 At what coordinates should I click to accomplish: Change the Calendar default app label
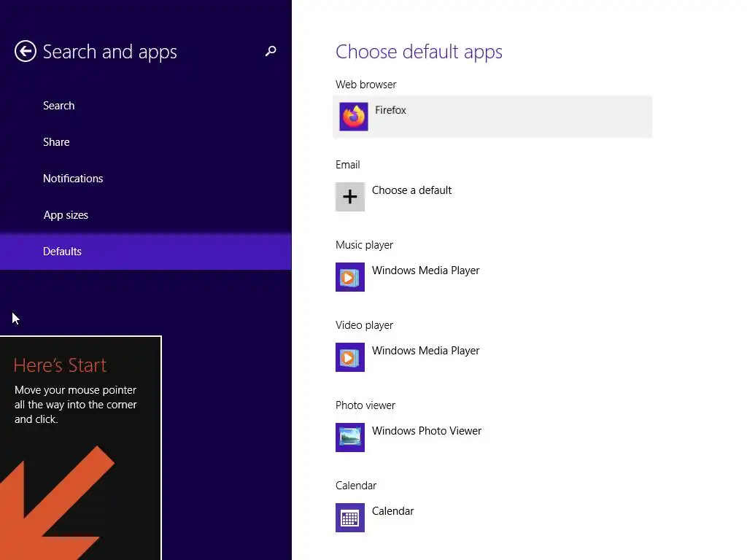pyautogui.click(x=392, y=511)
